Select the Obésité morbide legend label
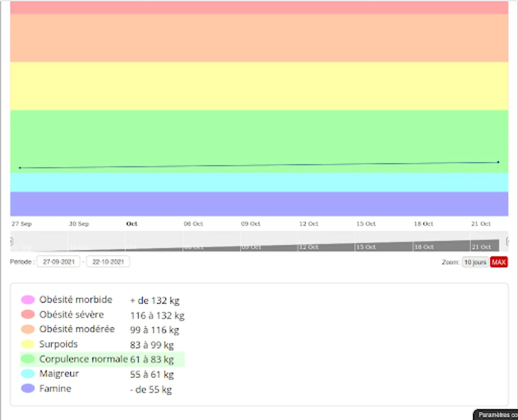This screenshot has width=518, height=420. click(x=76, y=300)
